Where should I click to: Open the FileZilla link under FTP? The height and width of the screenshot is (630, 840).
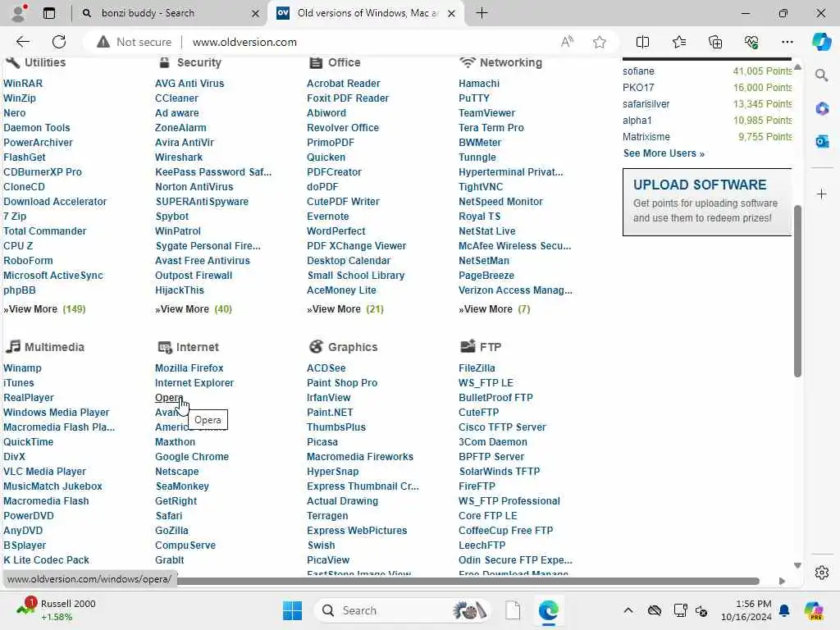477,368
